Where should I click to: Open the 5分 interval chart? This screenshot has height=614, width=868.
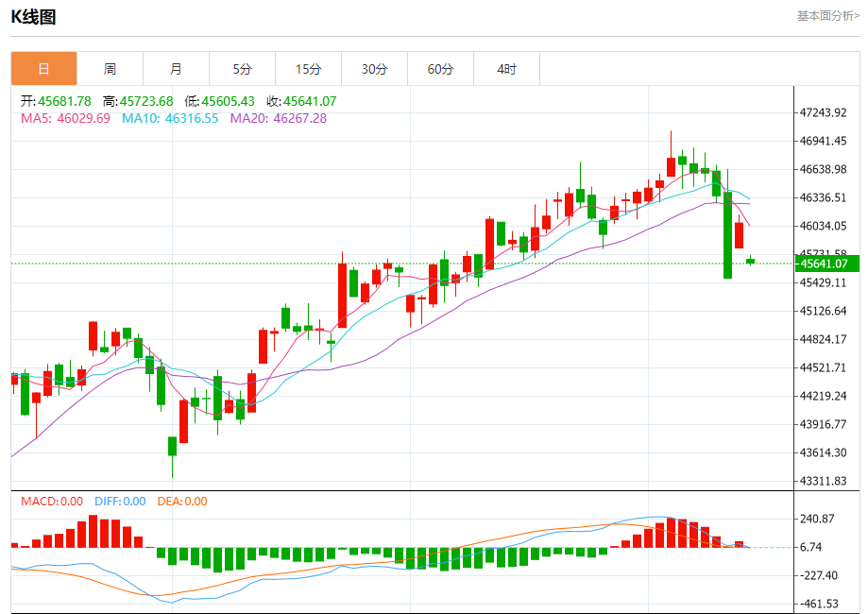243,69
